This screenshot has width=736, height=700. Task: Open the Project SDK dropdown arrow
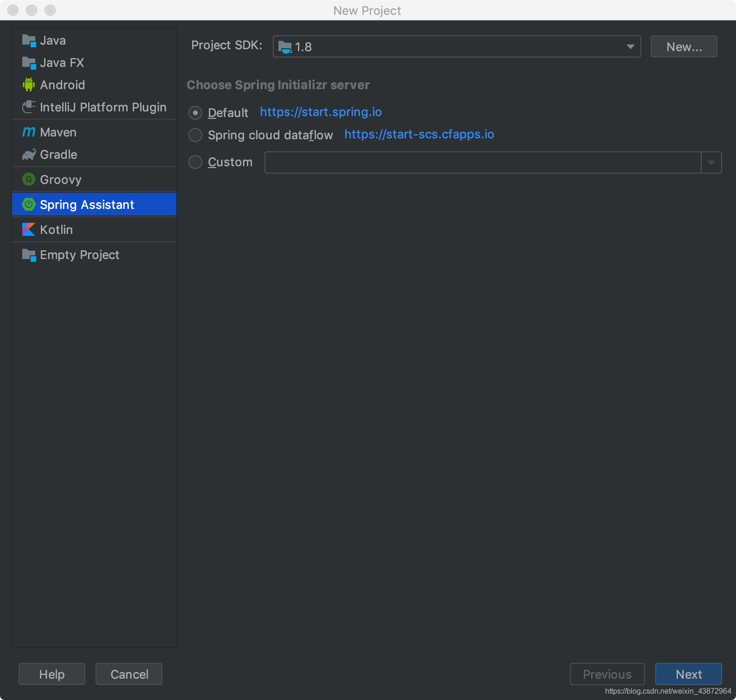click(x=630, y=46)
